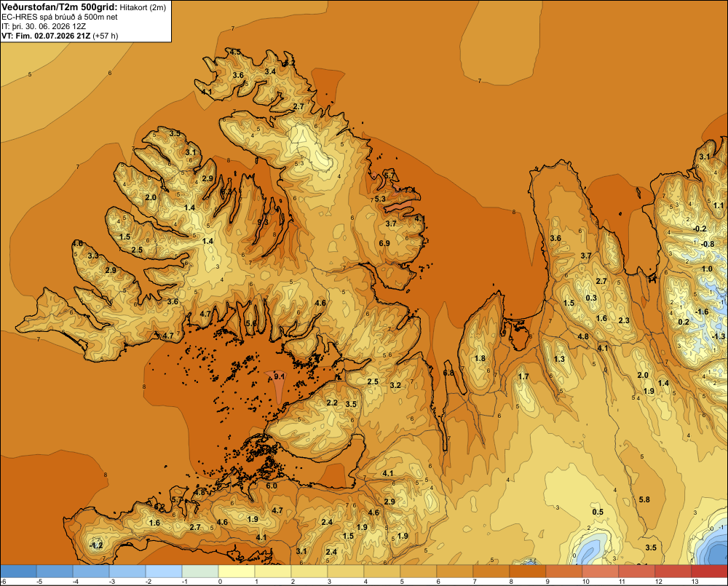Screen dimensions: 728x586
Task: Click the orange 8 legend color box
Action: 527,571
